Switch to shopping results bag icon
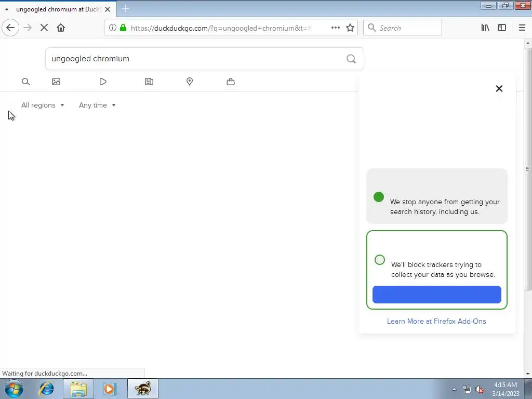 click(x=230, y=82)
